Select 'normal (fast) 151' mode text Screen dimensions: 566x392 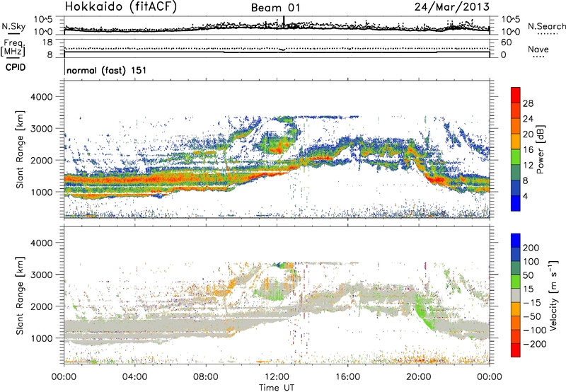[107, 70]
